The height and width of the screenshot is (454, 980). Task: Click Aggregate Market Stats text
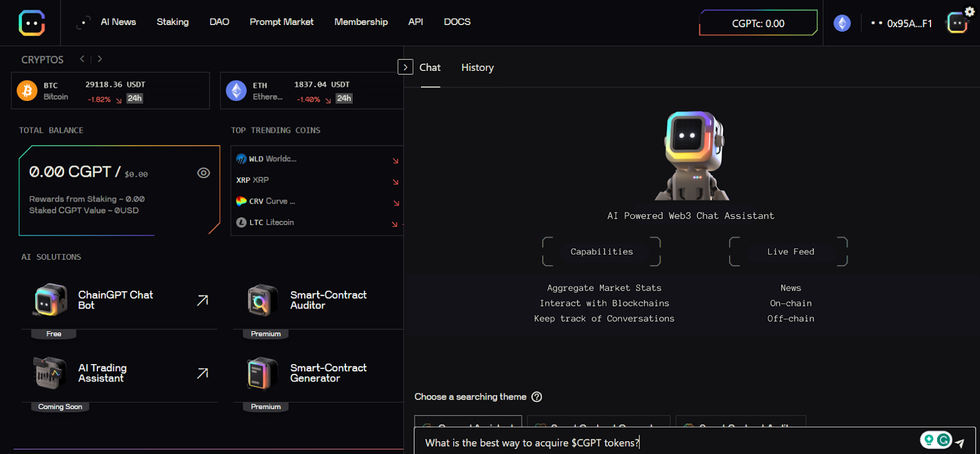tap(604, 288)
